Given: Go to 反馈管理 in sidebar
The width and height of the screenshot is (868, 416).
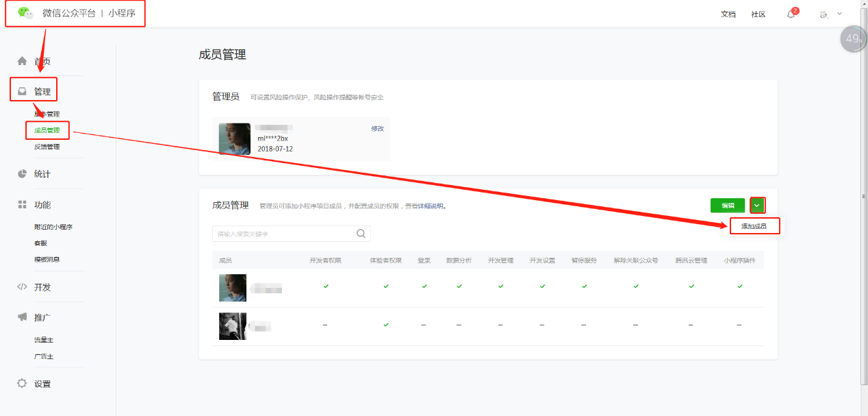Looking at the screenshot, I should pyautogui.click(x=47, y=147).
